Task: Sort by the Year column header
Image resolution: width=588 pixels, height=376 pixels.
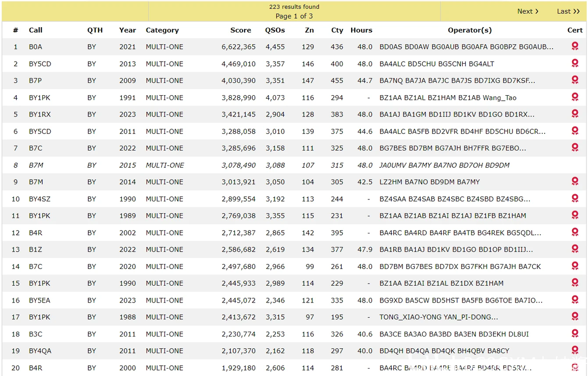Action: tap(127, 30)
